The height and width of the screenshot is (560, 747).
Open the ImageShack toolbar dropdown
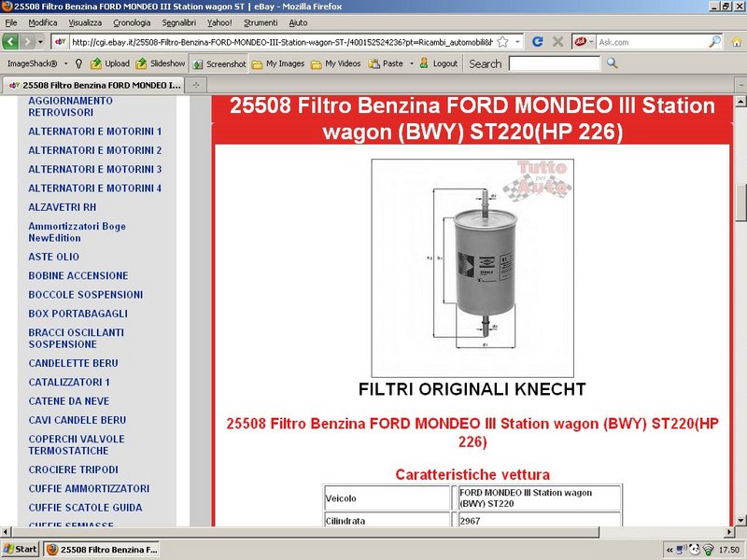(x=65, y=63)
